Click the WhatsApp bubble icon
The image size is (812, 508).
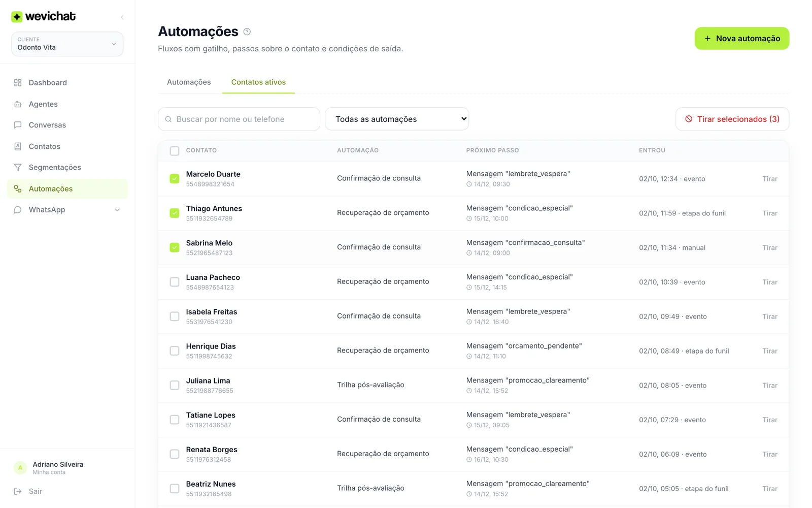18,210
